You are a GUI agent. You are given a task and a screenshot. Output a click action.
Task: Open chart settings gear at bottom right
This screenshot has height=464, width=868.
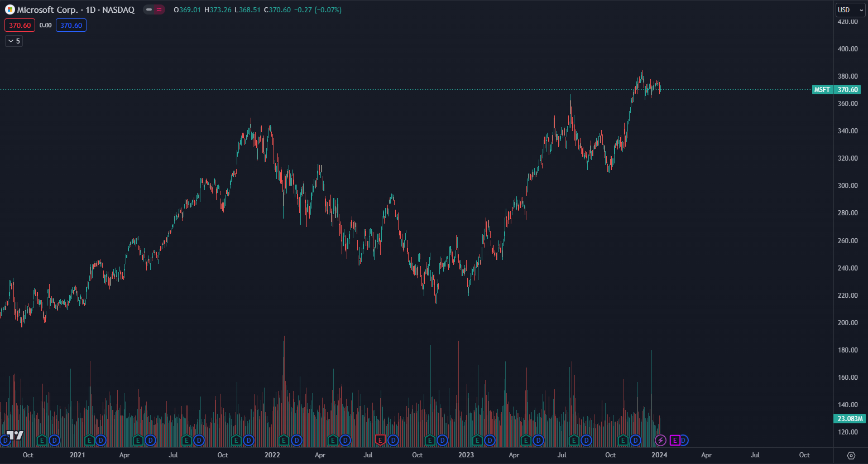pyautogui.click(x=851, y=455)
